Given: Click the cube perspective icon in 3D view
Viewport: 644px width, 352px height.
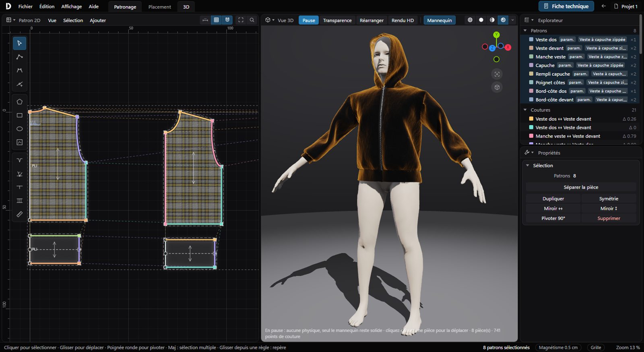Looking at the screenshot, I should tap(497, 87).
